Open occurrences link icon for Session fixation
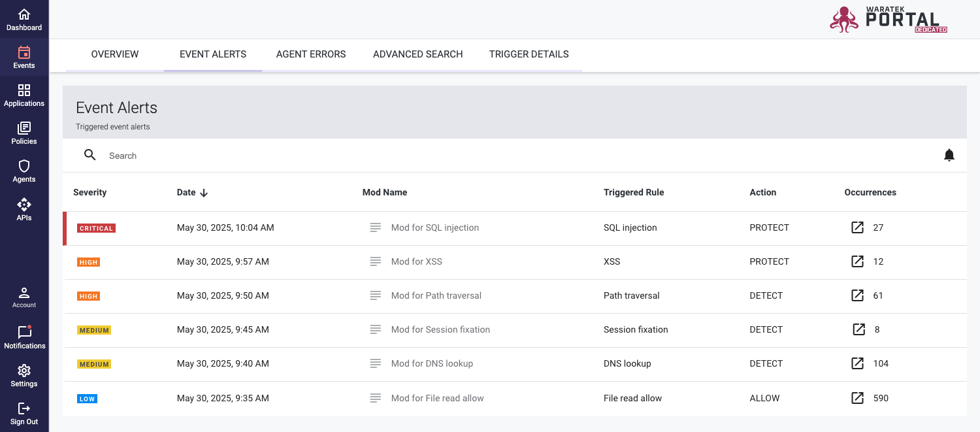 (x=859, y=329)
